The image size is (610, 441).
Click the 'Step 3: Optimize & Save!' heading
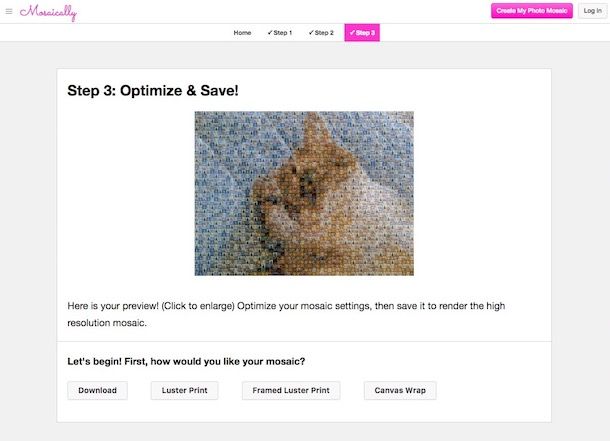(x=153, y=91)
